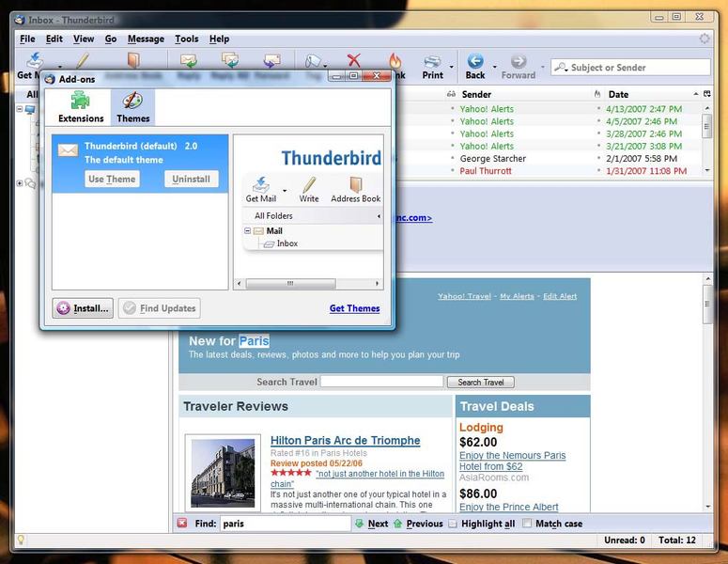The image size is (728, 564).
Task: Open the Get Mail dropdown arrow in the main toolbar
Action: (x=59, y=67)
